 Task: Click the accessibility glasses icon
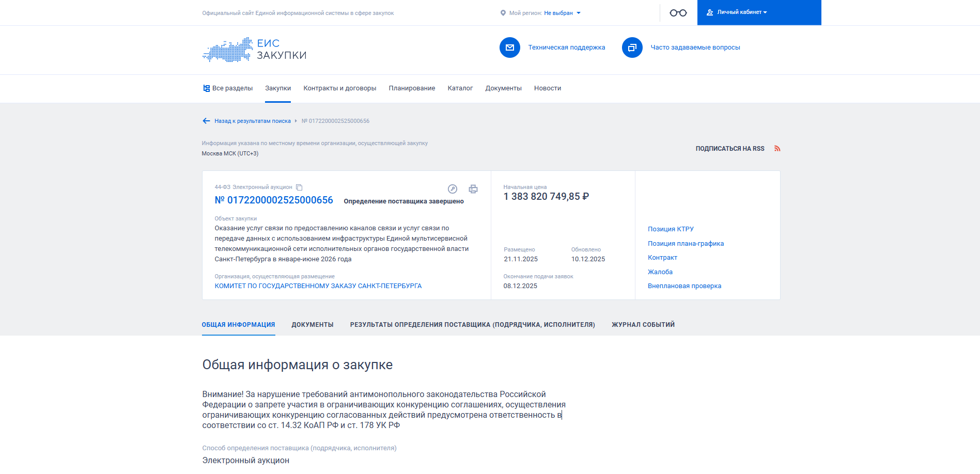pos(678,13)
